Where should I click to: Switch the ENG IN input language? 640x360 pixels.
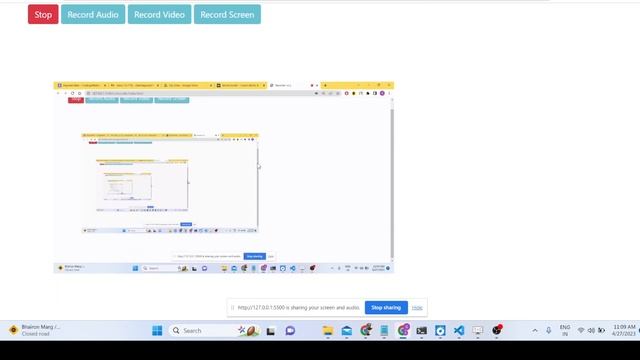tap(565, 331)
